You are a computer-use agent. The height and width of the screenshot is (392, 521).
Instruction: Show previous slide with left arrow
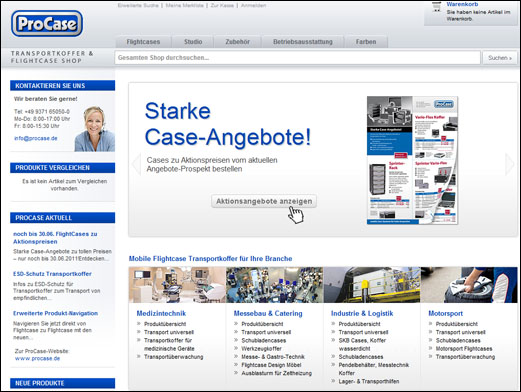(136, 164)
